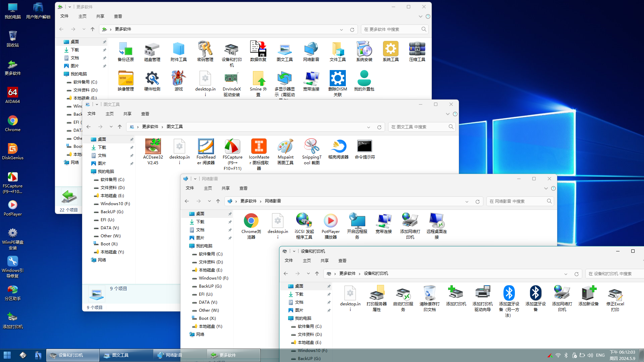The width and height of the screenshot is (644, 362).
Task: Go up one level in 图文工具 window
Action: [120, 127]
